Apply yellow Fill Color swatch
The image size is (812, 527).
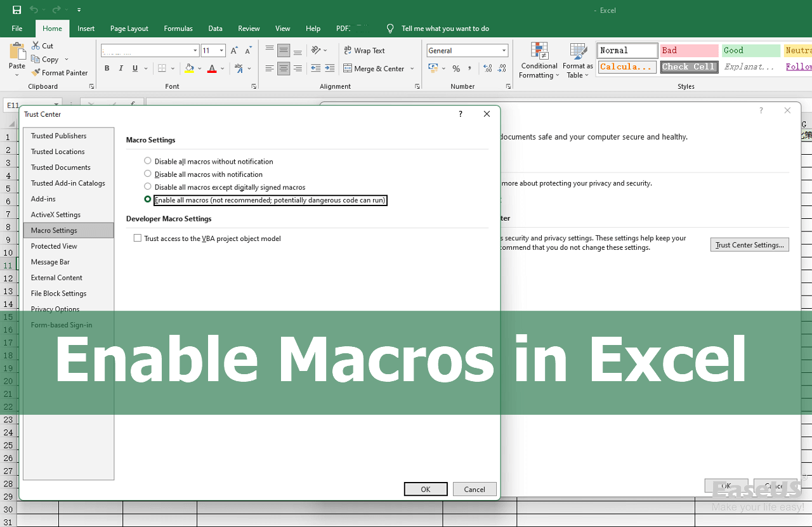(189, 68)
